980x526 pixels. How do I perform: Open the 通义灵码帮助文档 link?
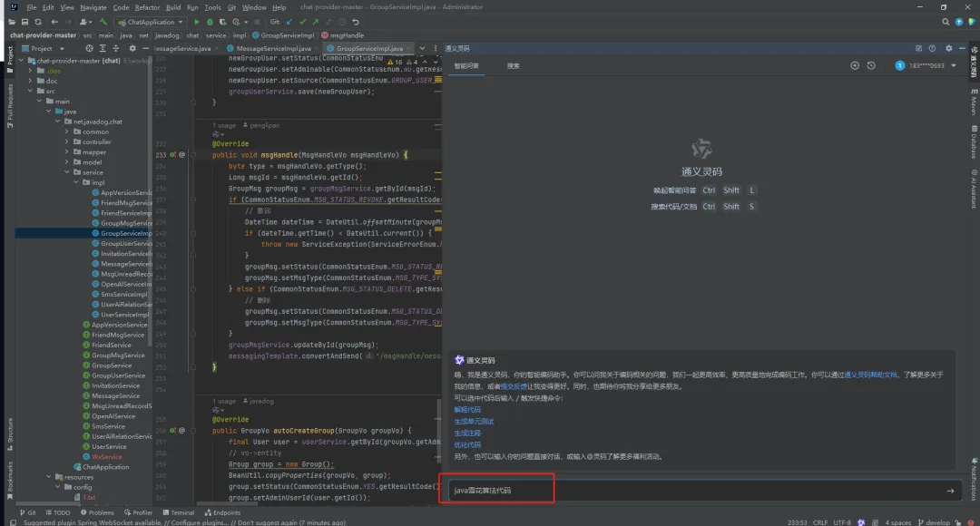point(870,375)
